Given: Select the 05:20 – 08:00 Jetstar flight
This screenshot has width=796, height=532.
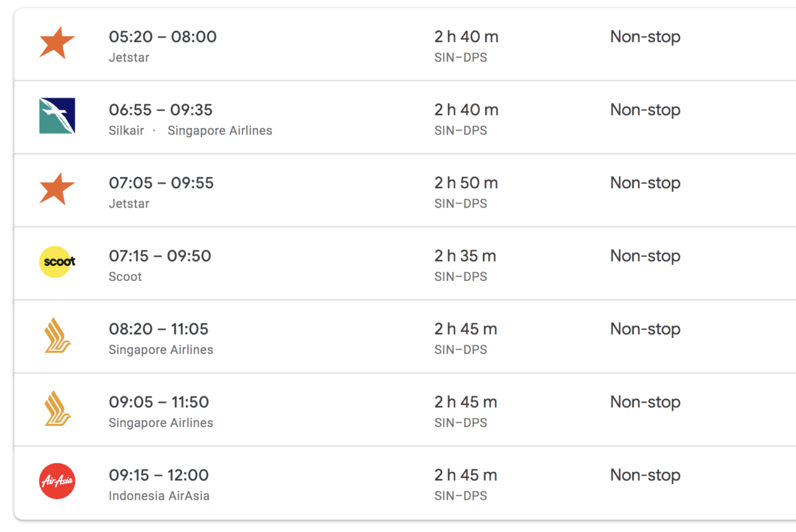Looking at the screenshot, I should pyautogui.click(x=405, y=45).
